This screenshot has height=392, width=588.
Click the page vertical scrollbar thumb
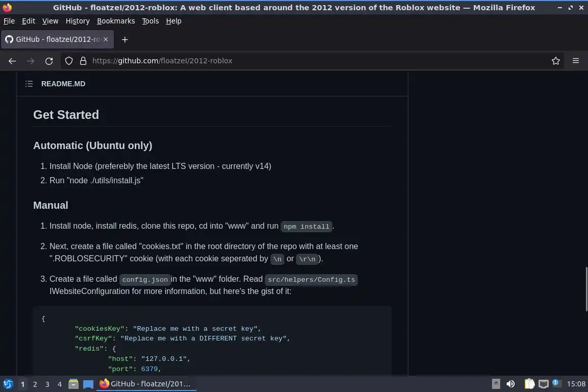click(586, 289)
